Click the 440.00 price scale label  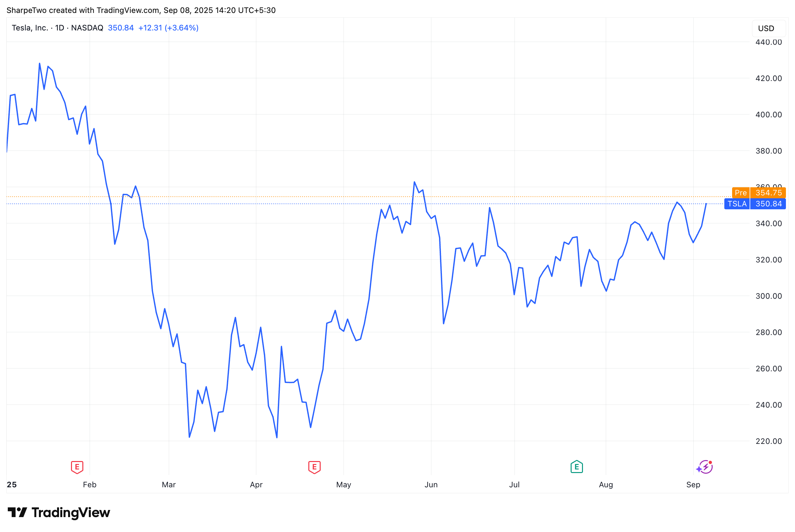click(768, 42)
